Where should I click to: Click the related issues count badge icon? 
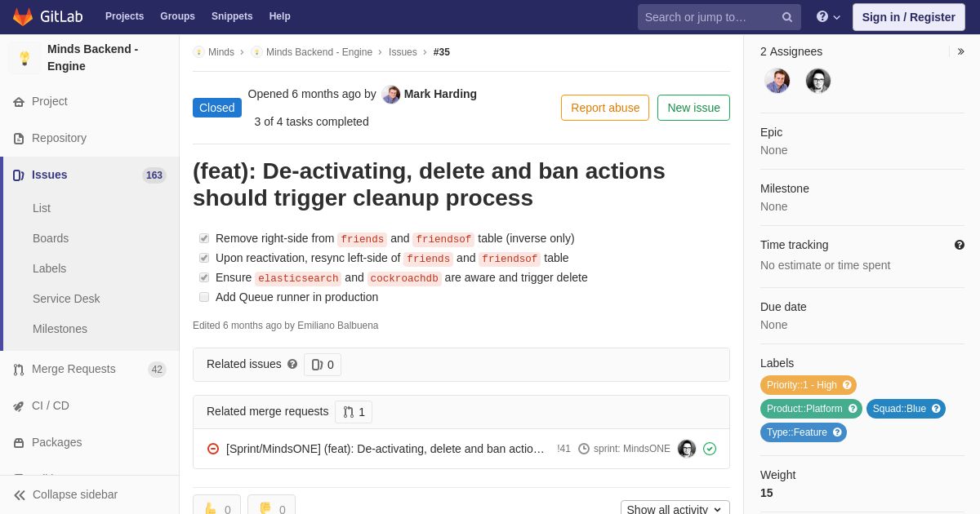point(317,365)
